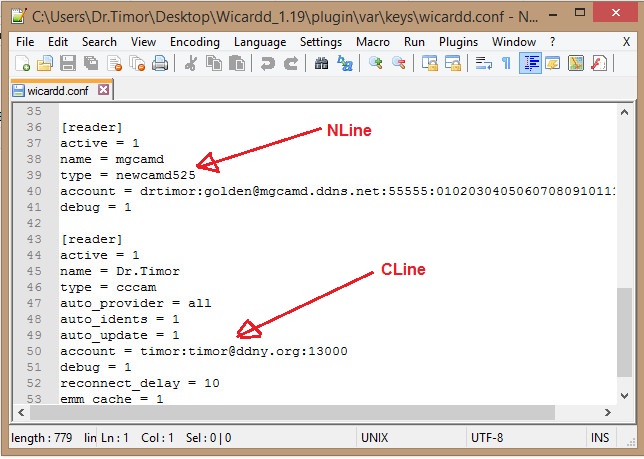644x459 pixels.
Task: Open the View menu
Action: [143, 42]
